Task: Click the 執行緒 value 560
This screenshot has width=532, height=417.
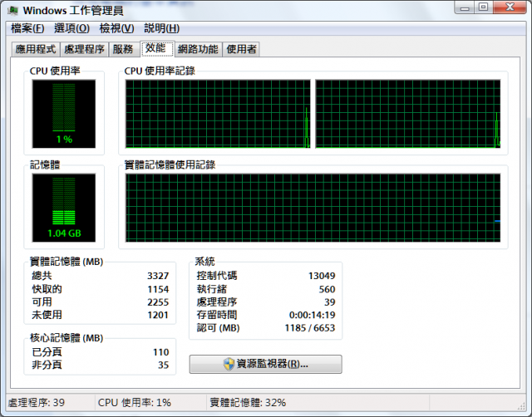Action: 327,289
